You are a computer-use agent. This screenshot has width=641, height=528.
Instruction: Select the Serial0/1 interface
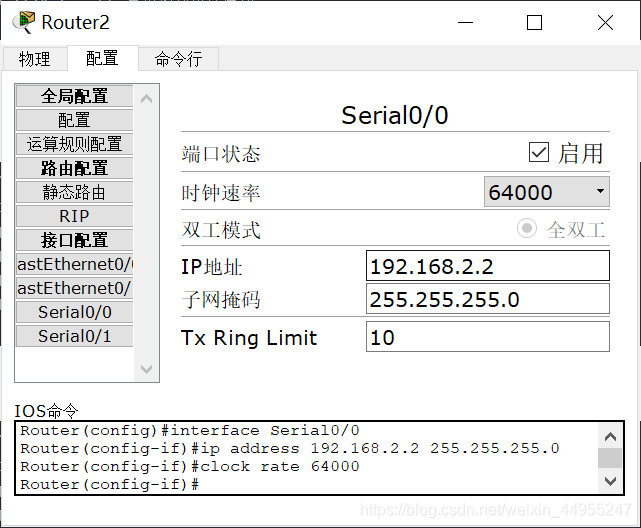[x=74, y=336]
